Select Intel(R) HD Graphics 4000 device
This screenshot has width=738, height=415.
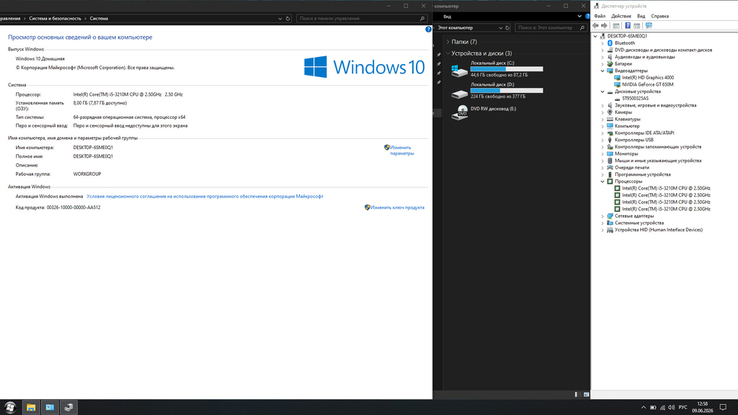pos(648,78)
